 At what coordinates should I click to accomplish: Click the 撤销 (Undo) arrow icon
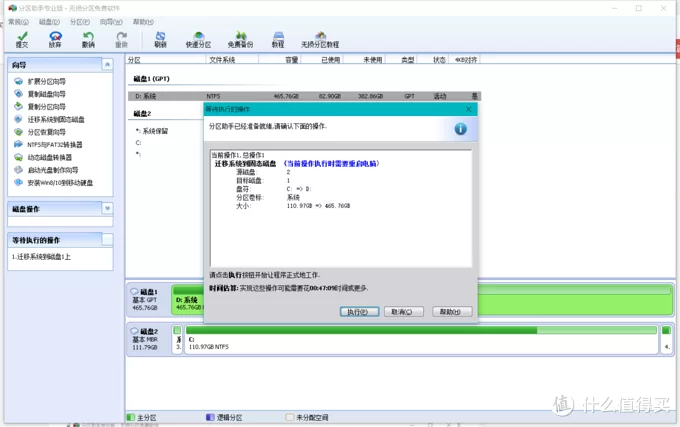coord(89,37)
